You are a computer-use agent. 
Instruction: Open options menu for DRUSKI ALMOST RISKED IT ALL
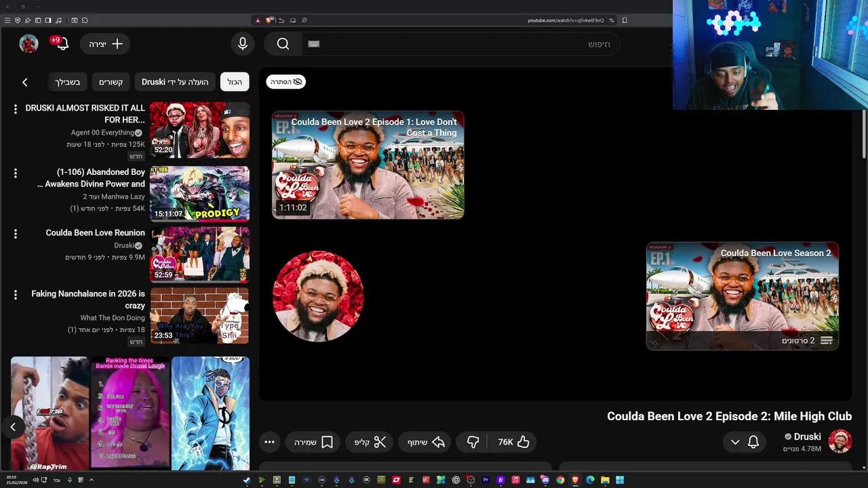15,109
